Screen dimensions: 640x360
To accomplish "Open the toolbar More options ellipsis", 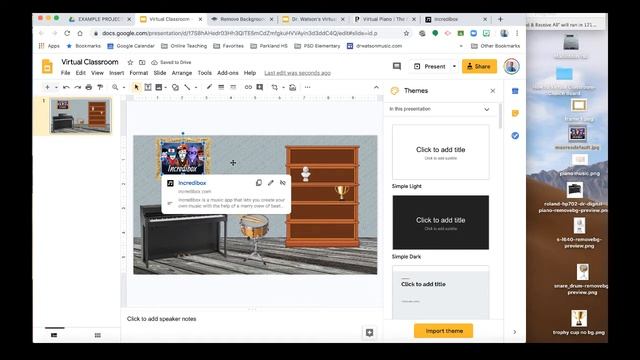I will [x=307, y=87].
